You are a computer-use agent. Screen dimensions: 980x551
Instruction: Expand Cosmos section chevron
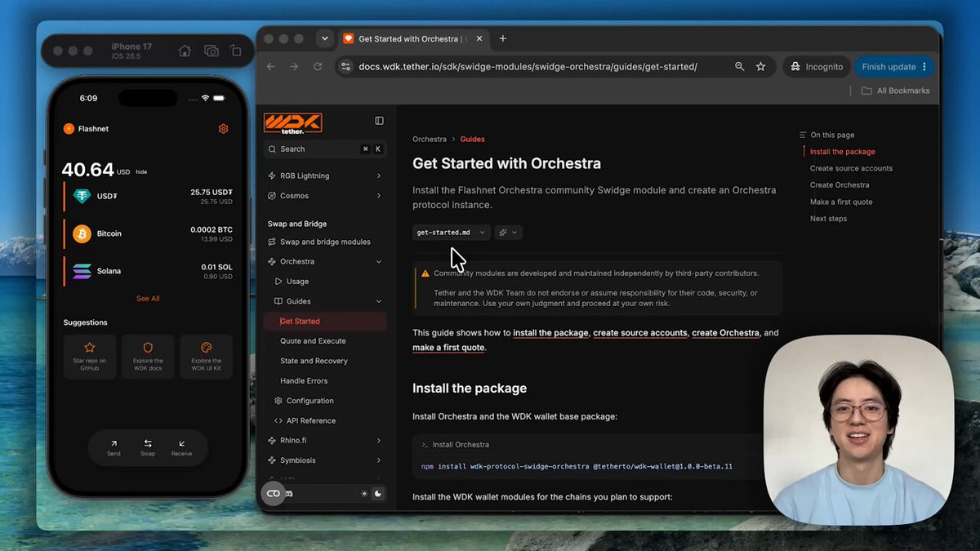[x=379, y=196]
